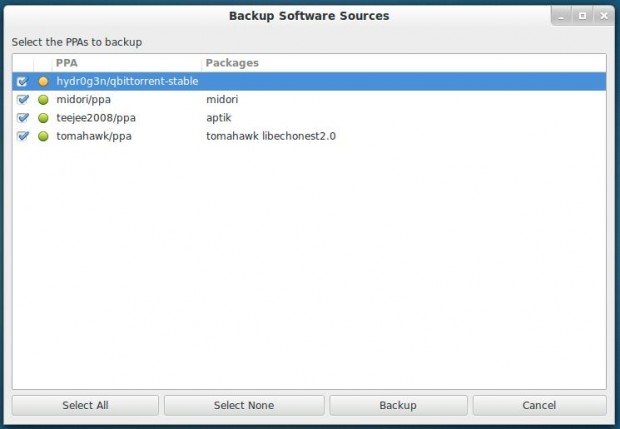
Task: Select the tomahawk/ppa row
Action: pyautogui.click(x=309, y=136)
